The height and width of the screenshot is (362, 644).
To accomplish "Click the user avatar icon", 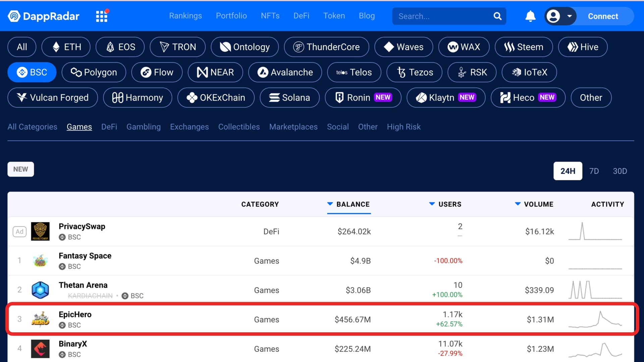I will (x=553, y=16).
